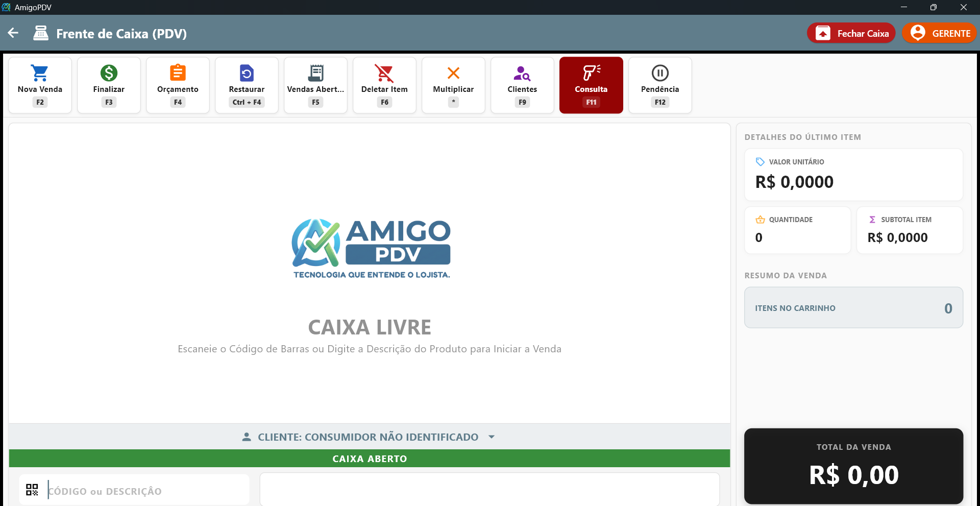The width and height of the screenshot is (980, 506).
Task: Click the AmigoPDV title bar app icon
Action: pyautogui.click(x=6, y=7)
